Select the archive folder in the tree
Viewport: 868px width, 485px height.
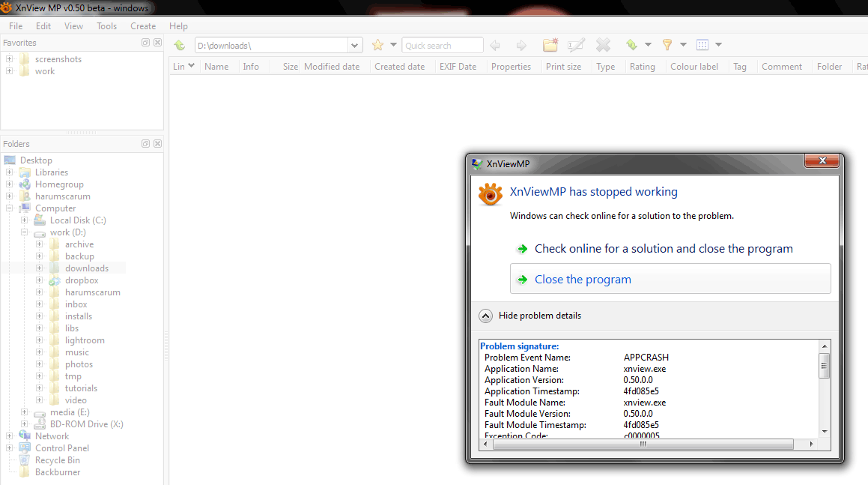coord(79,244)
